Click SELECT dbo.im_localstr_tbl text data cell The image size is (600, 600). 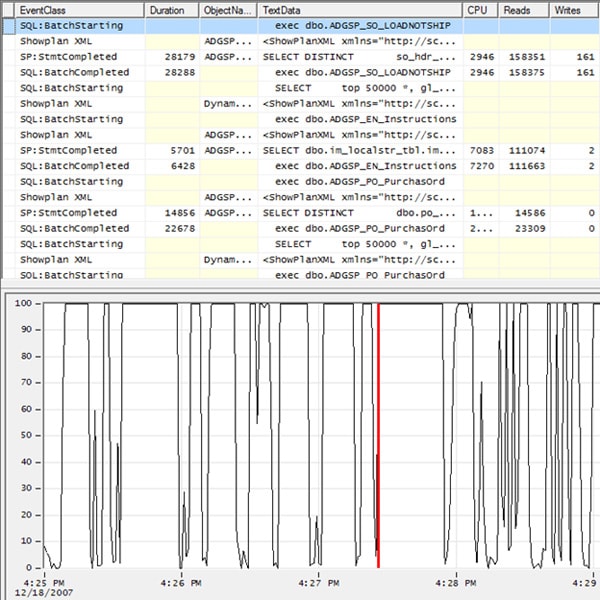(359, 151)
